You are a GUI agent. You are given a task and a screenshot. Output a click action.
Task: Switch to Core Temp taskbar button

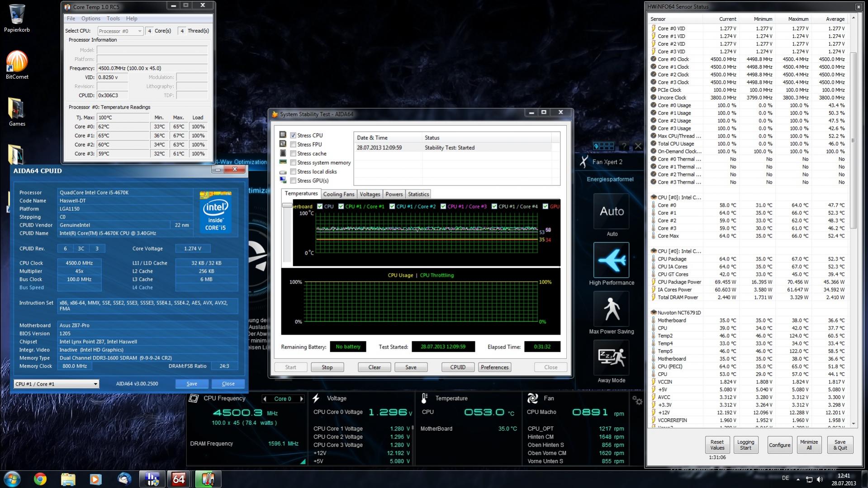pyautogui.click(x=208, y=479)
